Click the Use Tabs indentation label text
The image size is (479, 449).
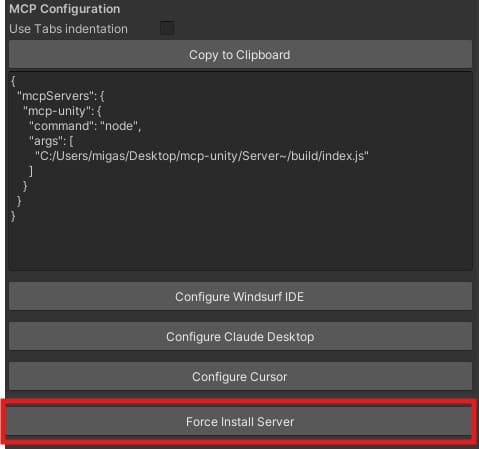click(68, 29)
